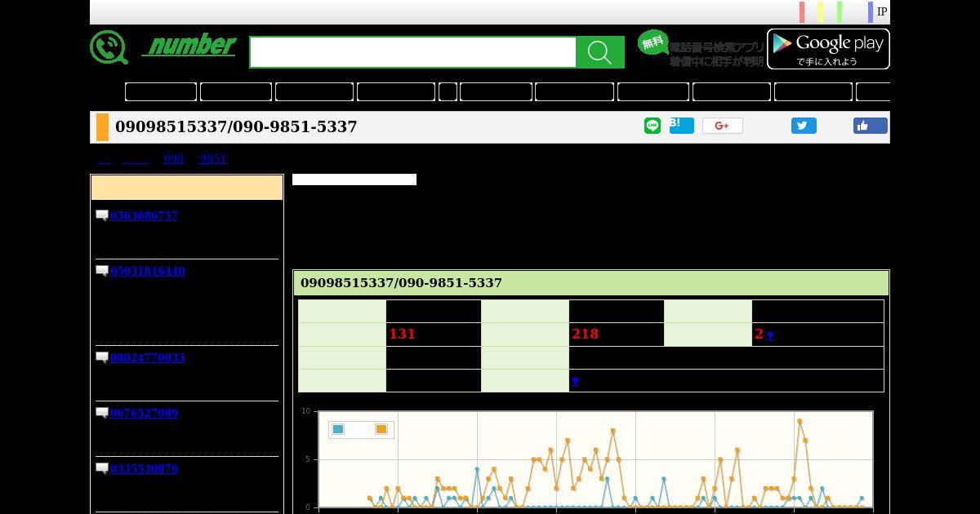Open the 090 breadcrumb link

coord(174,158)
